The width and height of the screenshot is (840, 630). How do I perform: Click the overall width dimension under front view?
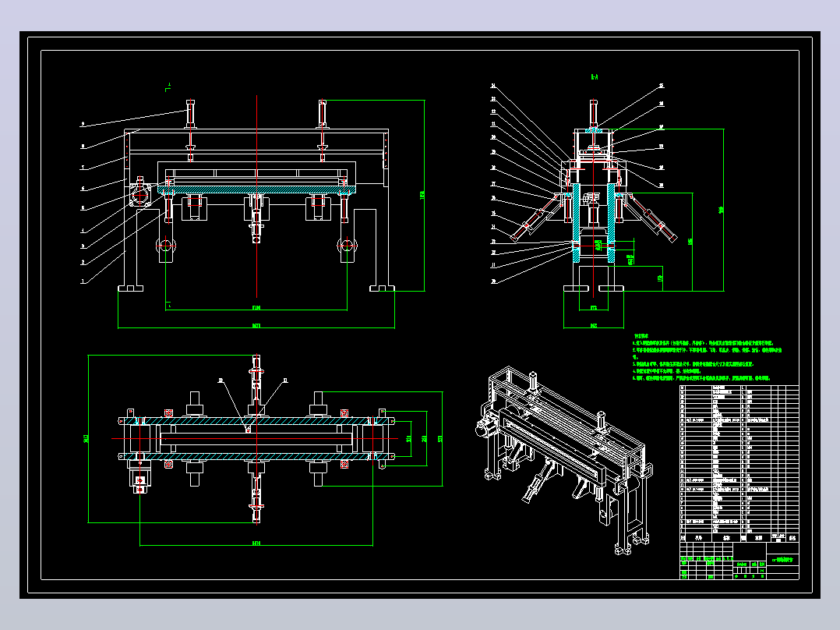pos(256,325)
